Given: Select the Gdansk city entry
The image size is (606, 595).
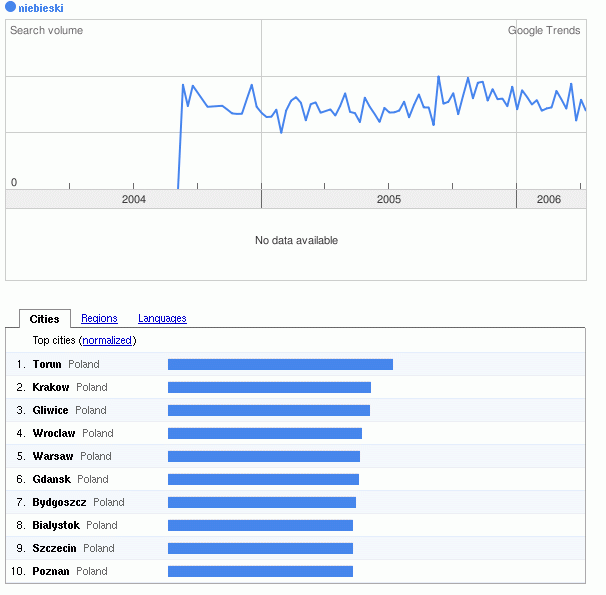Looking at the screenshot, I should point(51,480).
